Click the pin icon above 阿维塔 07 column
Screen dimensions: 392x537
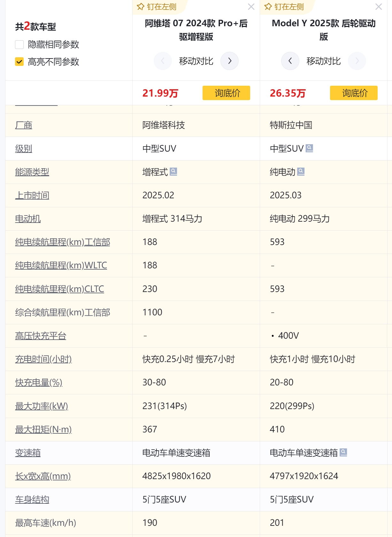point(141,7)
